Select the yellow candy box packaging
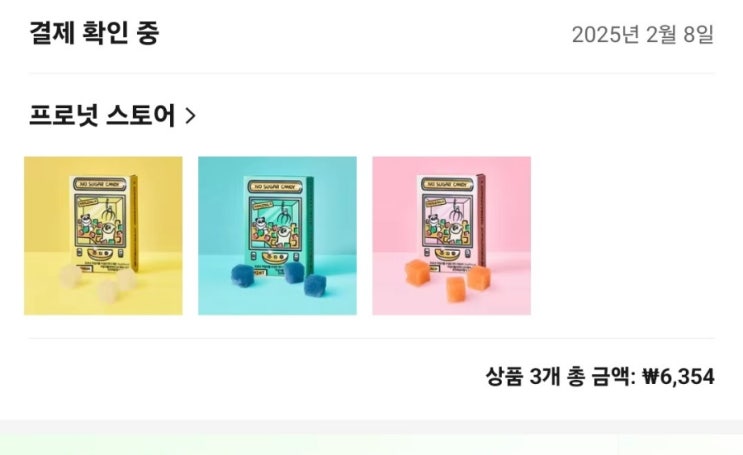Screen dimensions: 743x455 coord(104,224)
